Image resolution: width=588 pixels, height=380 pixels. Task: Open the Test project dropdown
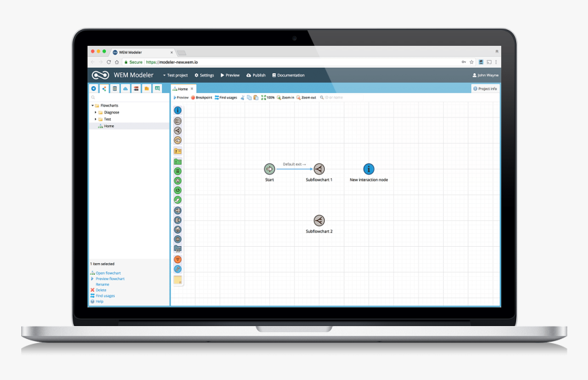pos(175,75)
